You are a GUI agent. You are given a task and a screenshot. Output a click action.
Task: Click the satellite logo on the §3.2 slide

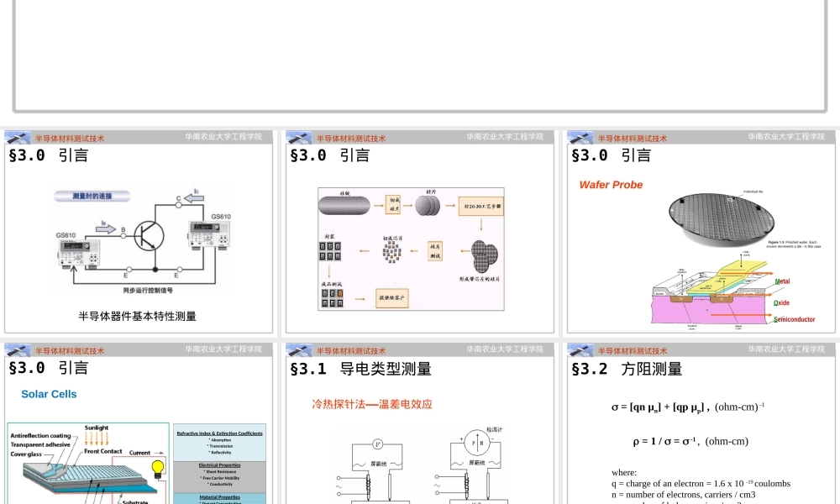pyautogui.click(x=580, y=350)
